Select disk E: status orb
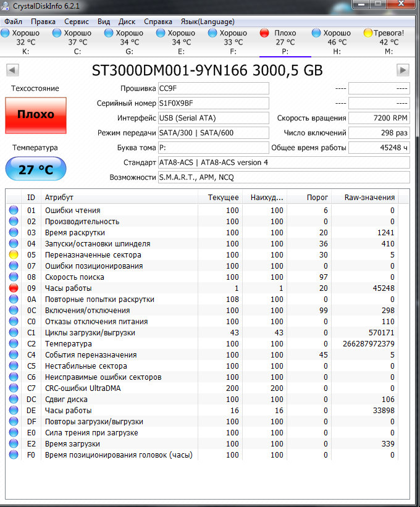Viewport: 420px width, 507px height. [161, 33]
